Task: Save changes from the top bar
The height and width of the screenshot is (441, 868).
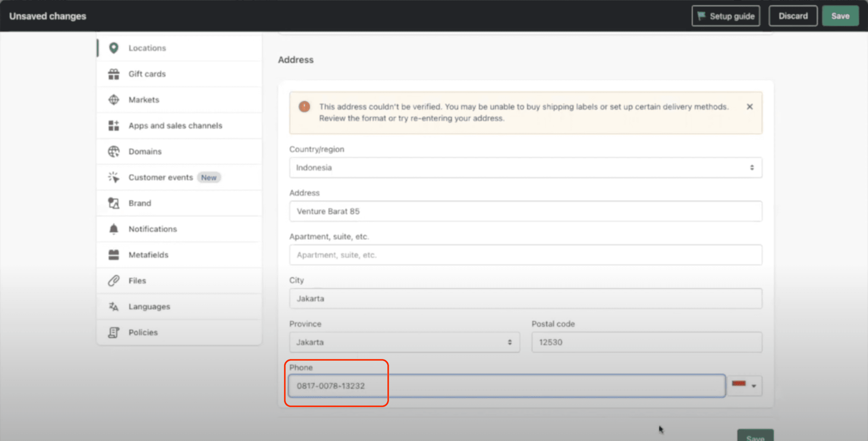Action: [x=840, y=16]
